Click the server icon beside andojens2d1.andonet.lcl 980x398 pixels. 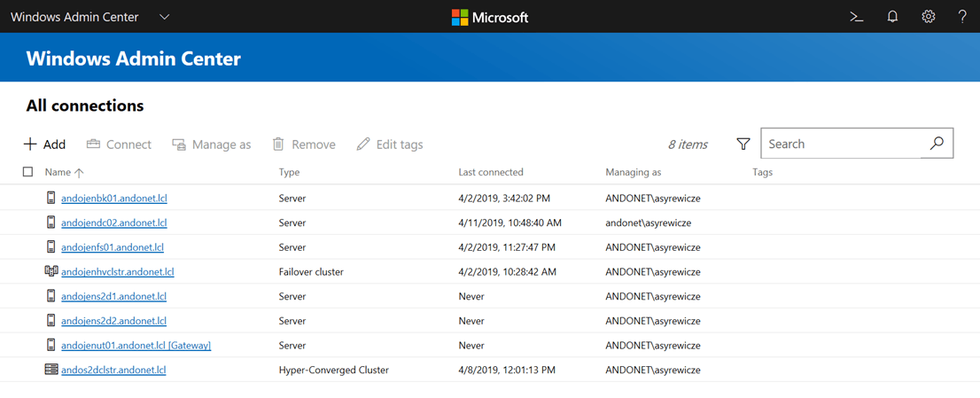51,296
